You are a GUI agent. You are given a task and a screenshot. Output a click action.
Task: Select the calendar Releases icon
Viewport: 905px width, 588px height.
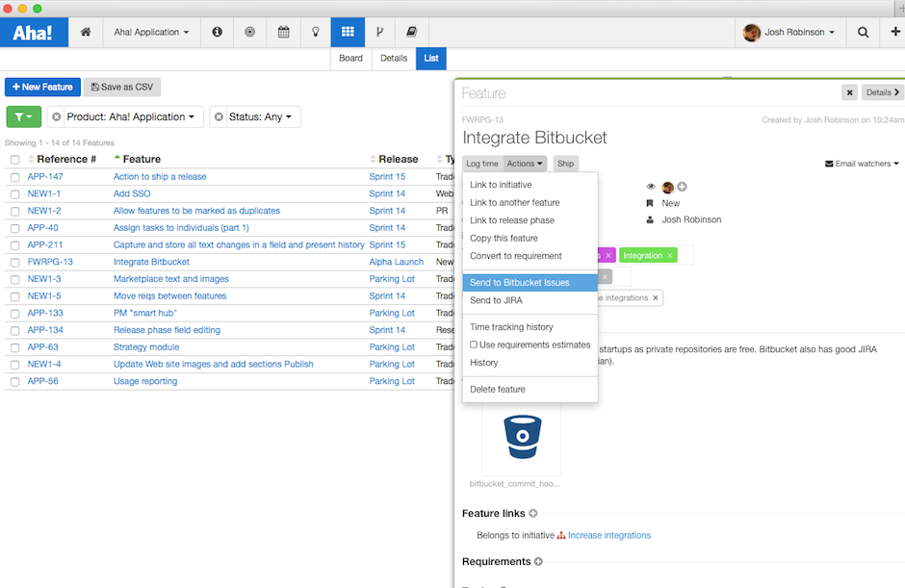(x=283, y=32)
